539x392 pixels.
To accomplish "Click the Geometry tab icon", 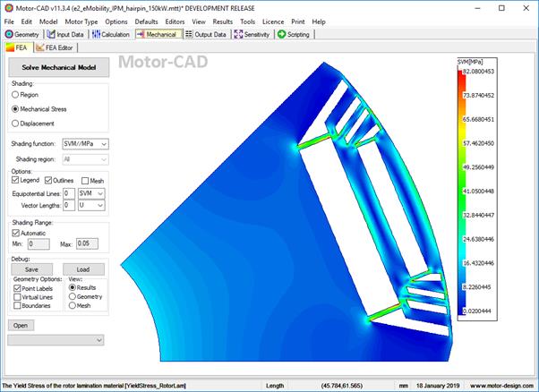I will 9,34.
